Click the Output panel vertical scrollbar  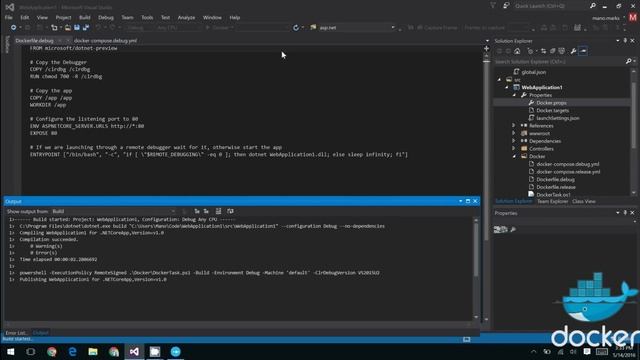476,268
